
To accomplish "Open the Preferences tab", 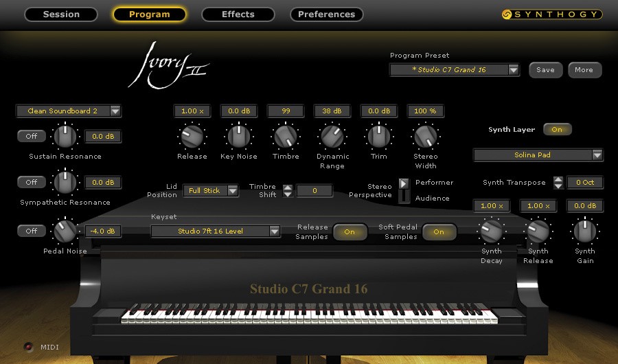I will pos(326,14).
